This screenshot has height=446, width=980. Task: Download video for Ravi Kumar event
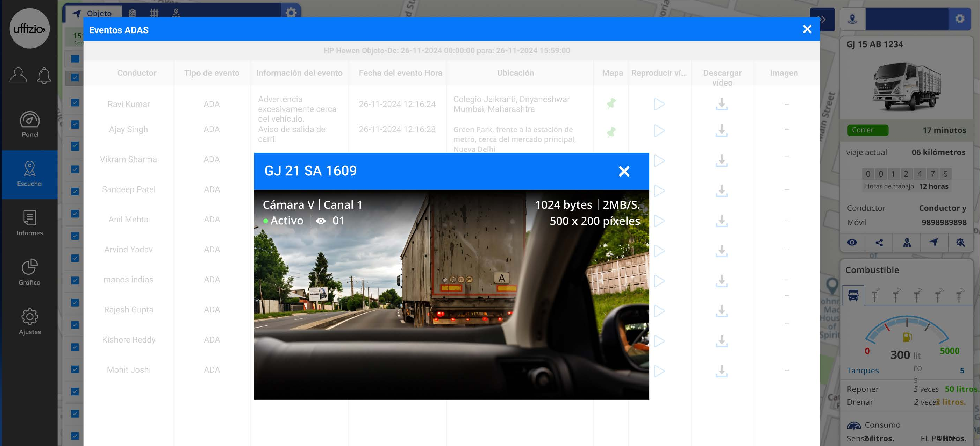click(722, 104)
